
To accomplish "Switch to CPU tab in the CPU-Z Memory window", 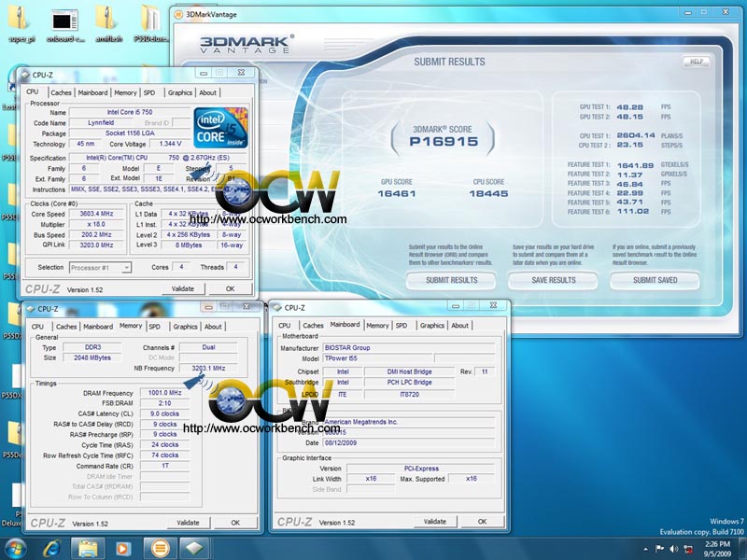I will (x=37, y=327).
